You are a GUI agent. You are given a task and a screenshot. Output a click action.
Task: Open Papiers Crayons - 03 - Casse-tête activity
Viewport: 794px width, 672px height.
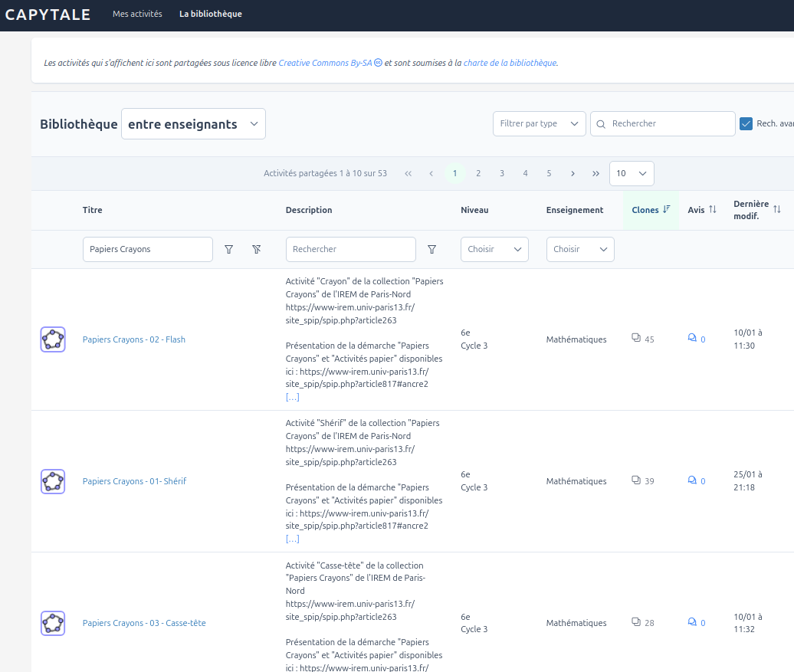[144, 623]
